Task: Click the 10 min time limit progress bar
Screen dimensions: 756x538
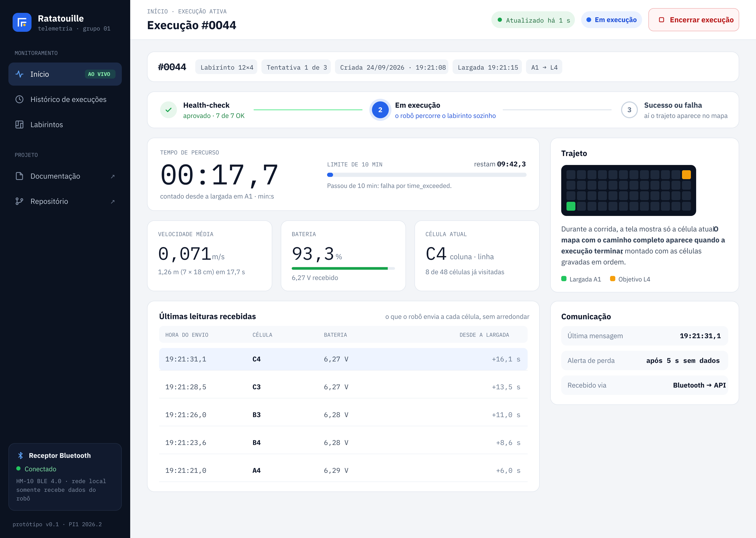Action: [x=427, y=175]
